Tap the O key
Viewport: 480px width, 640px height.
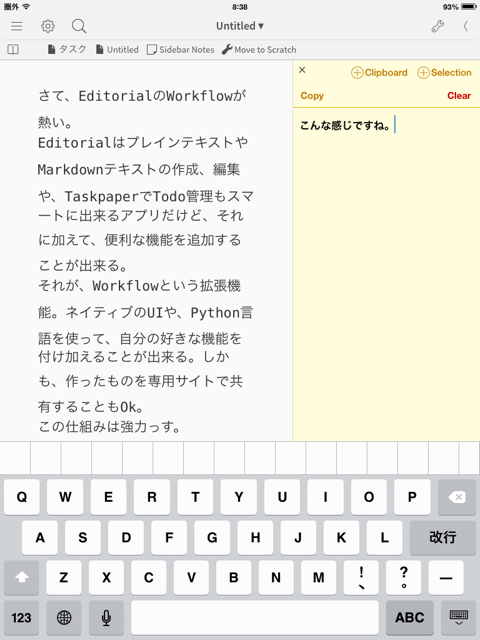coord(369,497)
